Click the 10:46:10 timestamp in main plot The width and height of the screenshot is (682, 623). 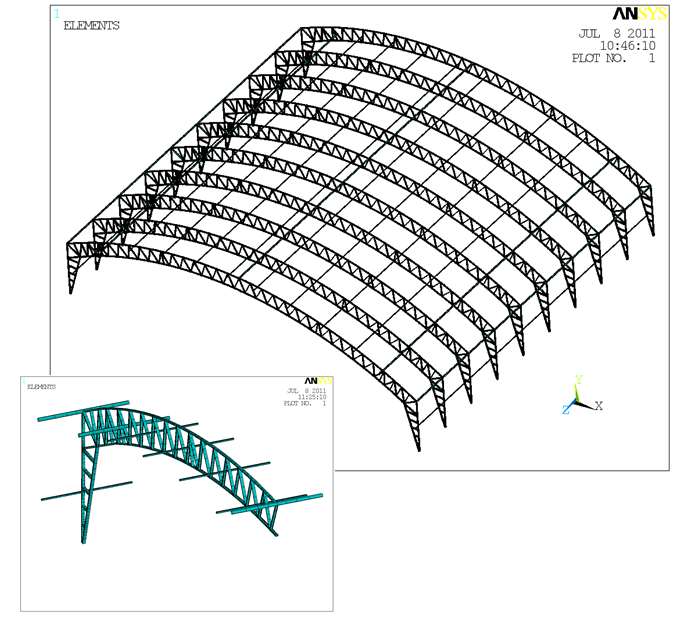[x=627, y=46]
